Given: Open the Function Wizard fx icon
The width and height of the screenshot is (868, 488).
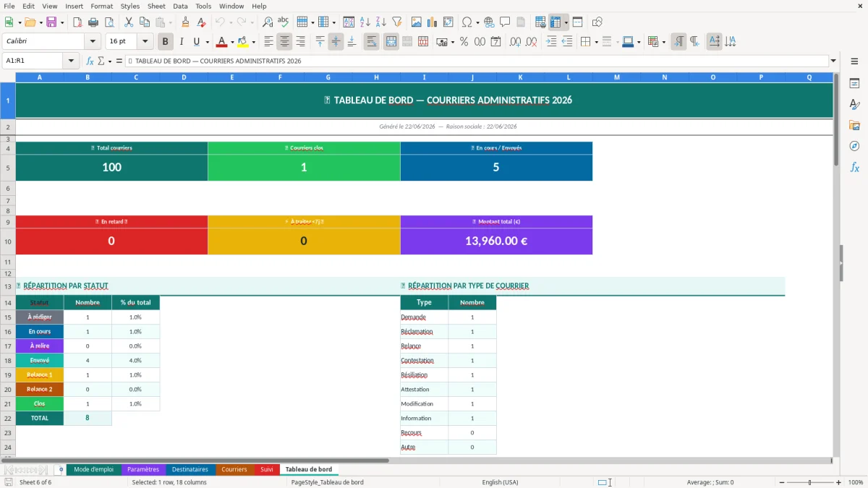Looking at the screenshot, I should pyautogui.click(x=90, y=61).
